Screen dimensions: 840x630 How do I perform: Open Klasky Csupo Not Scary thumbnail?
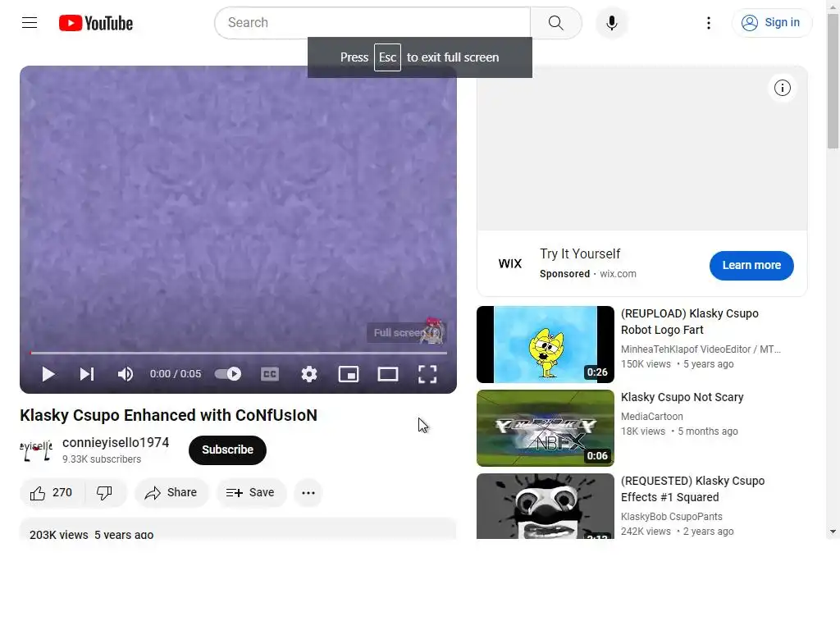(546, 428)
